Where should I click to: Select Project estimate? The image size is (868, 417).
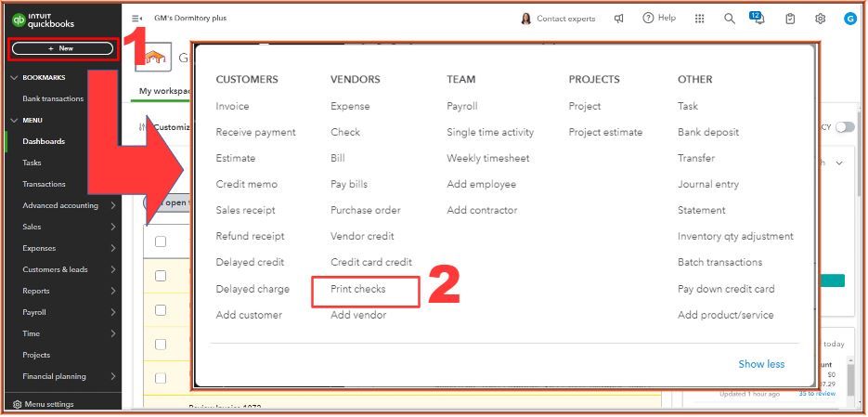coord(605,133)
